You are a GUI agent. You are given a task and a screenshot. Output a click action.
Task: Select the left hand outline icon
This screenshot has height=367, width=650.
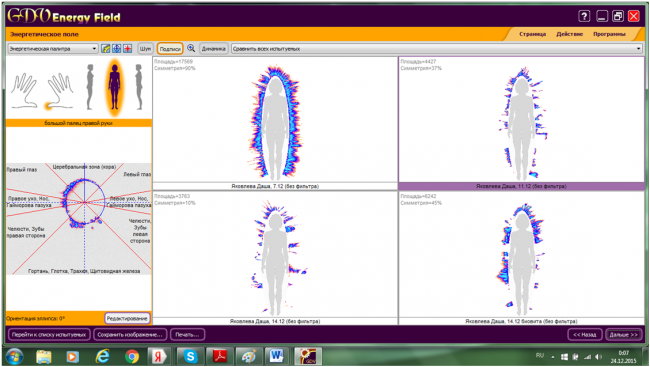point(24,90)
